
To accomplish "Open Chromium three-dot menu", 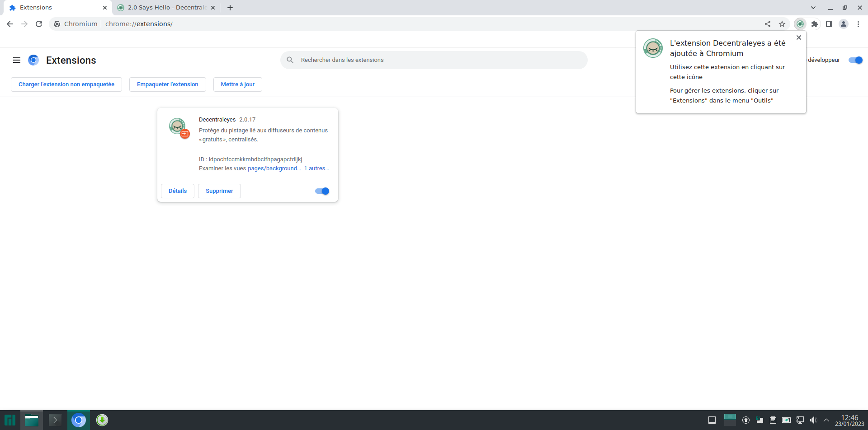I will [858, 24].
